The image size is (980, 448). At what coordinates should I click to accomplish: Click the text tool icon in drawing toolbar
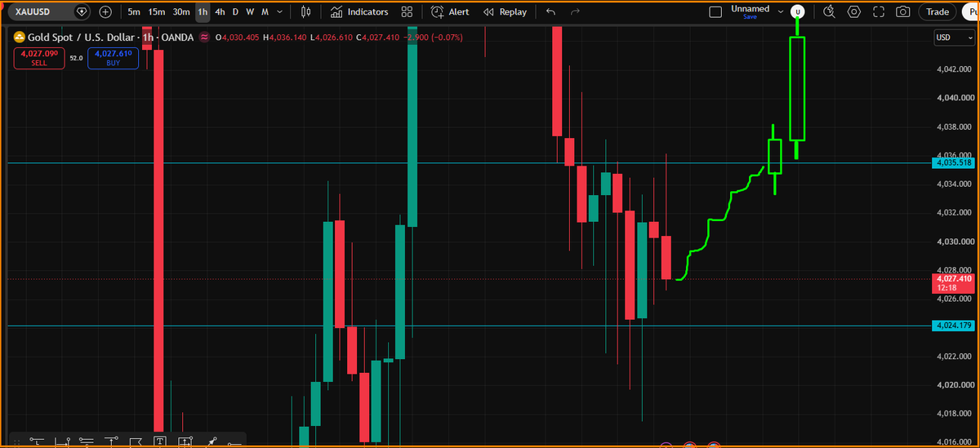pos(159,442)
